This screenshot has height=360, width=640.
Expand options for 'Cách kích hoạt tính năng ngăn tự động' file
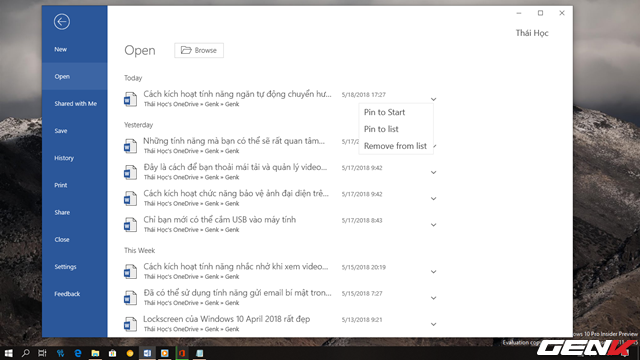[433, 99]
